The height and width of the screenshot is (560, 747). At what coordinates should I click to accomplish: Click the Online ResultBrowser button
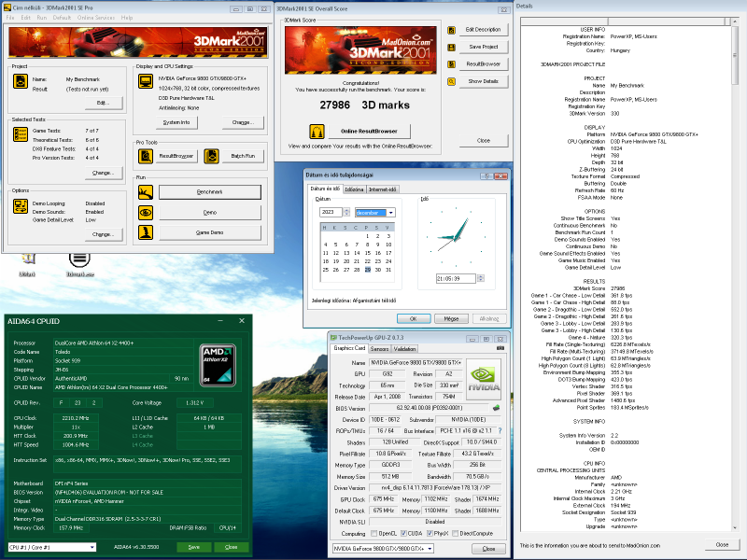point(369,131)
